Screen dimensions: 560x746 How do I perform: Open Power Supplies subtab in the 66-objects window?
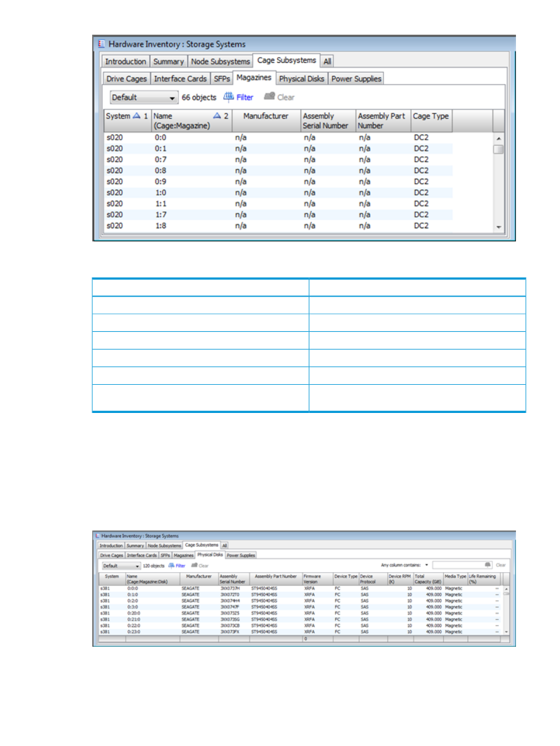pos(356,79)
